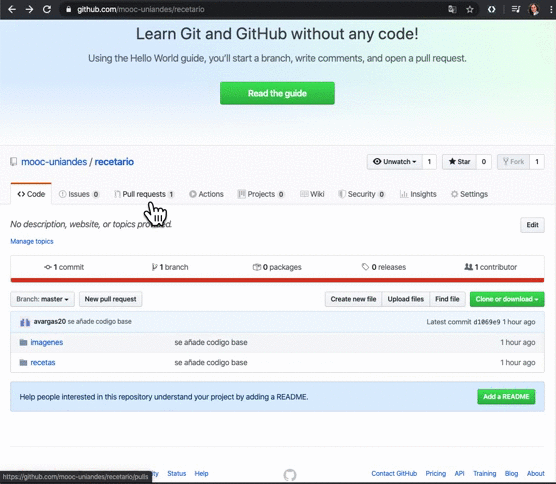Screen dimensions: 556x484
Task: Open the stargazers count 0
Action: 484,162
